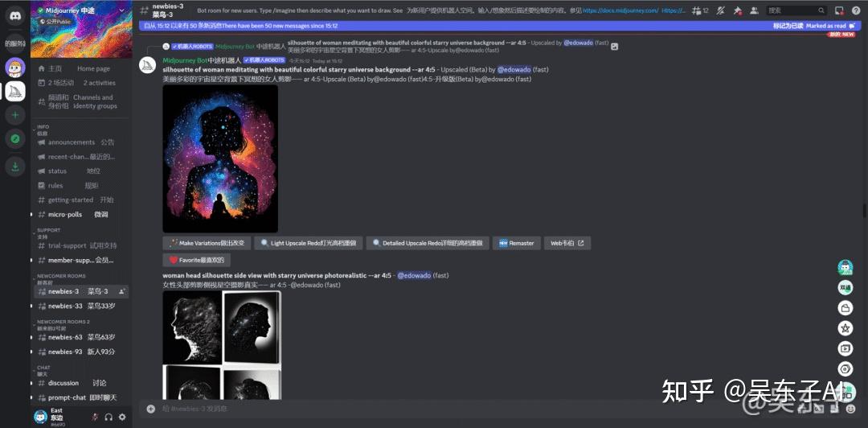Click the Favorite heart button

(x=197, y=260)
